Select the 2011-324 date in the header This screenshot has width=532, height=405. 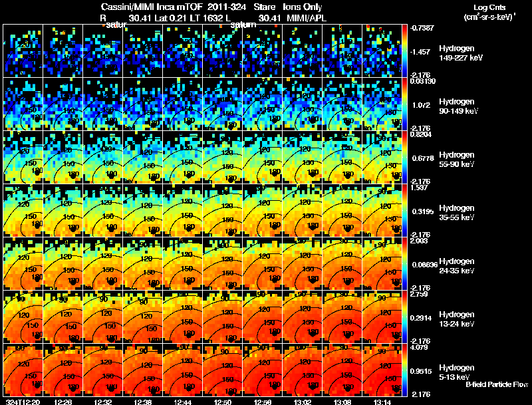[226, 7]
